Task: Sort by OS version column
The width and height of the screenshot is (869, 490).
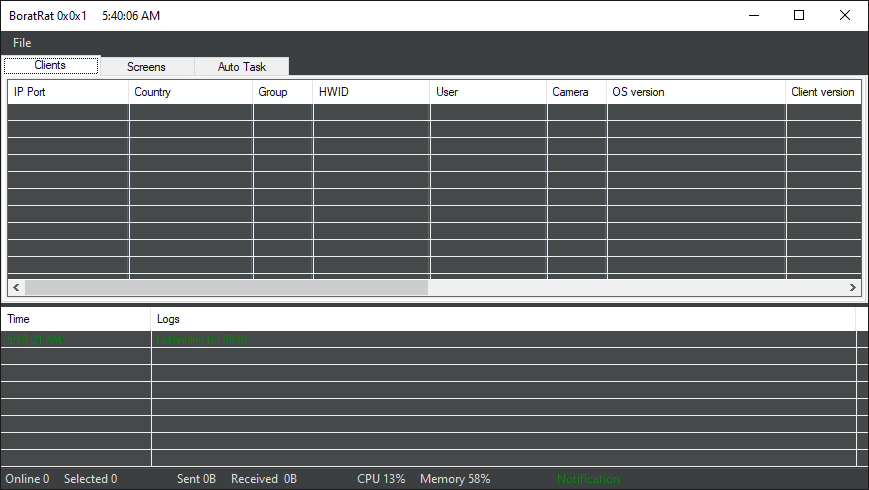Action: pyautogui.click(x=696, y=92)
